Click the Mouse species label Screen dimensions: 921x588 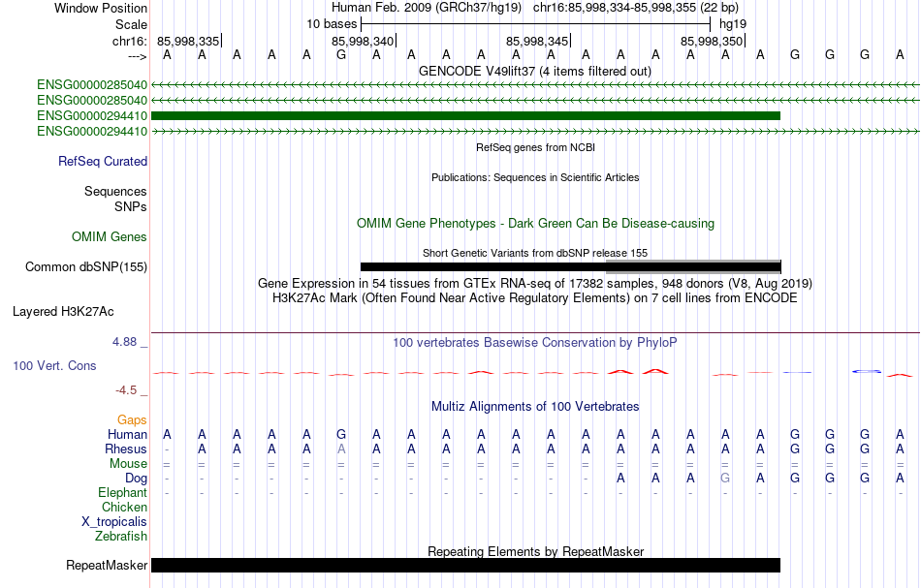pos(128,464)
